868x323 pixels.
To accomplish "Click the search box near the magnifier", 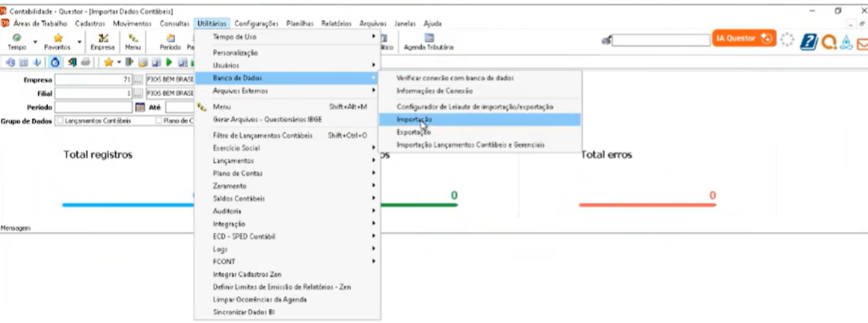I will (x=661, y=39).
